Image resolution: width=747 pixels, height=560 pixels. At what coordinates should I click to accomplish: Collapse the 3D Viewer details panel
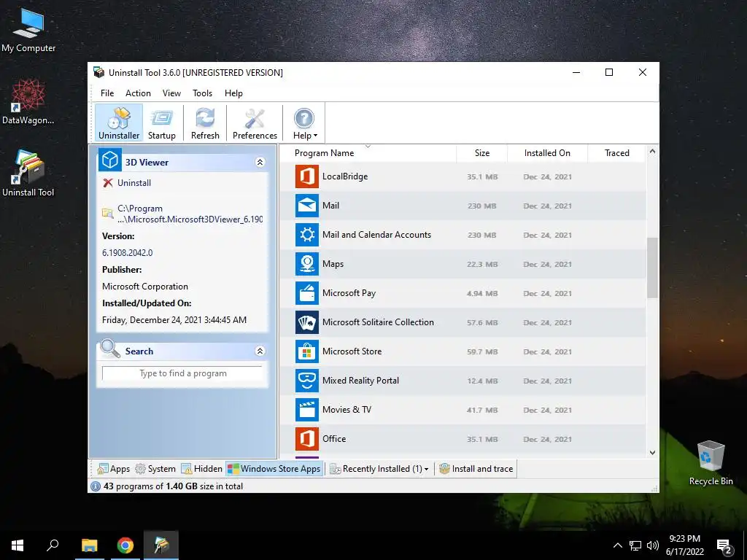point(260,163)
